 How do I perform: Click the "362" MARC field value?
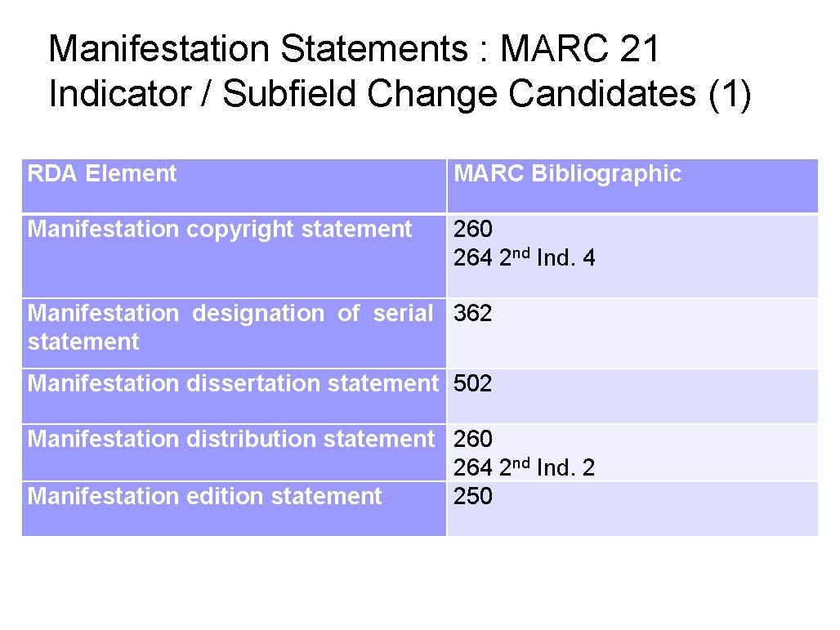(473, 314)
